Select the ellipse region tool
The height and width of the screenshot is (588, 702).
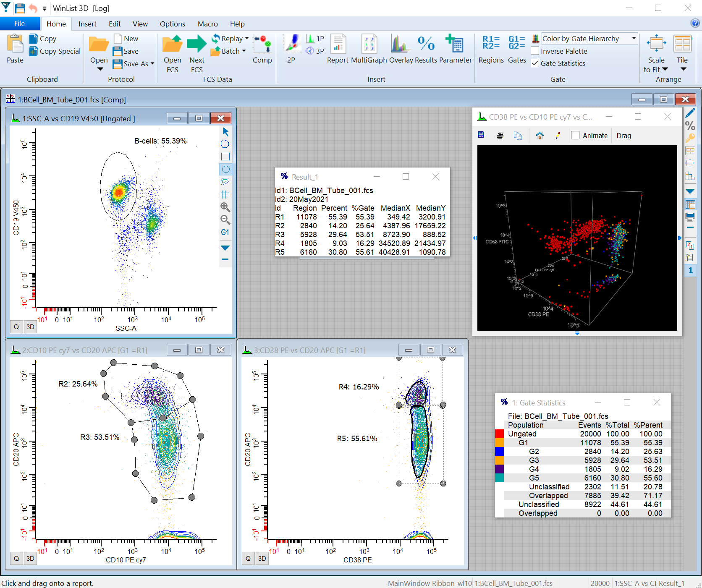pos(225,170)
